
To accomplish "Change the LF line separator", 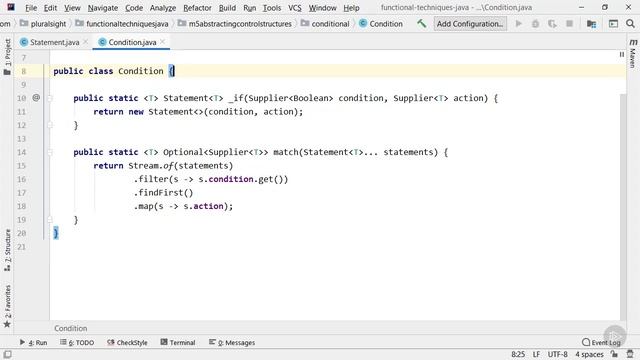I will click(536, 354).
